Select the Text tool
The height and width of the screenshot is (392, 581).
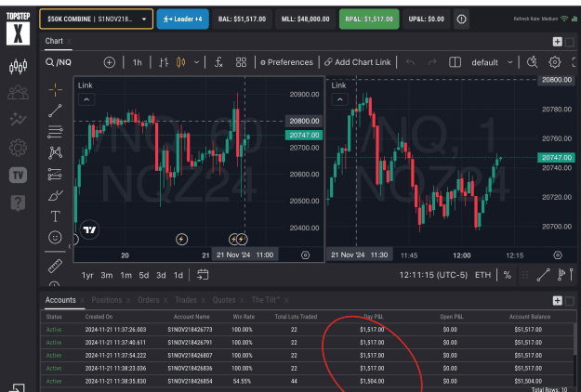pos(55,216)
